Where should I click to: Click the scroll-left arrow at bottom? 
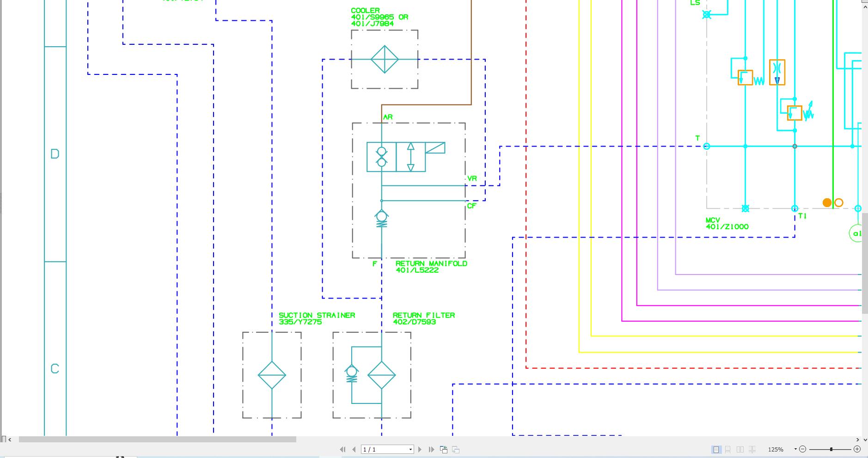coord(10,440)
